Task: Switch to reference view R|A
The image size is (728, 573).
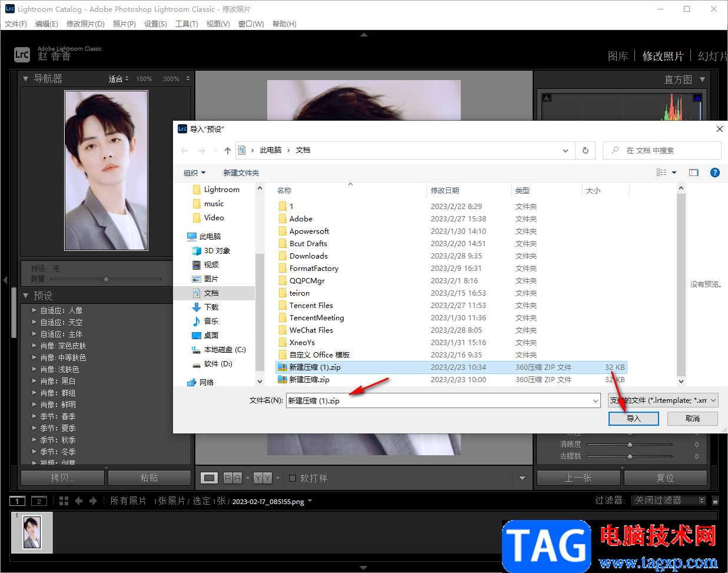Action: 232,478
